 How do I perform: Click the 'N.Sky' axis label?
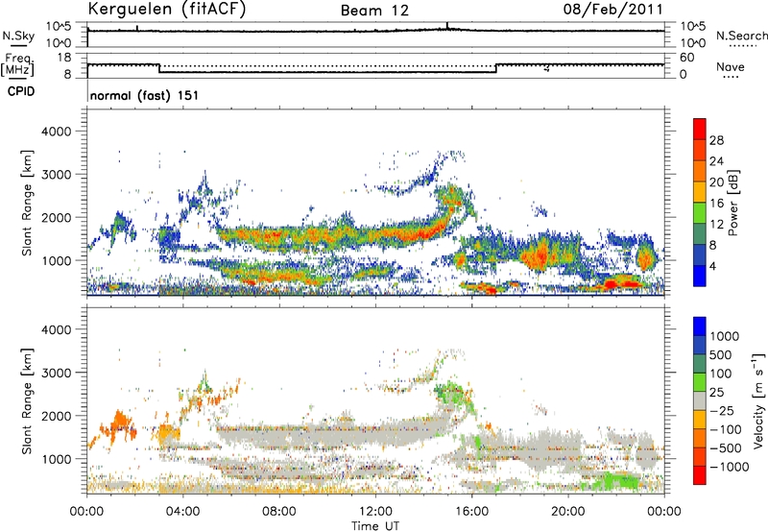(18, 36)
